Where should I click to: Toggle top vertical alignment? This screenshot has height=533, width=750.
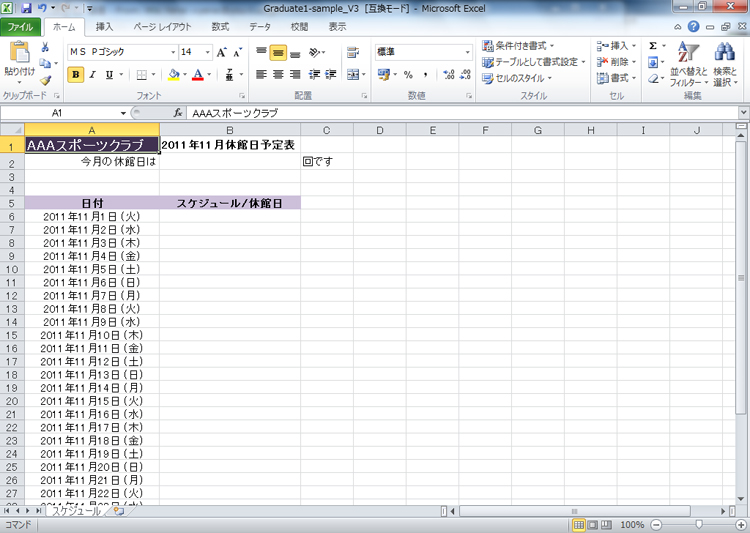click(x=261, y=52)
